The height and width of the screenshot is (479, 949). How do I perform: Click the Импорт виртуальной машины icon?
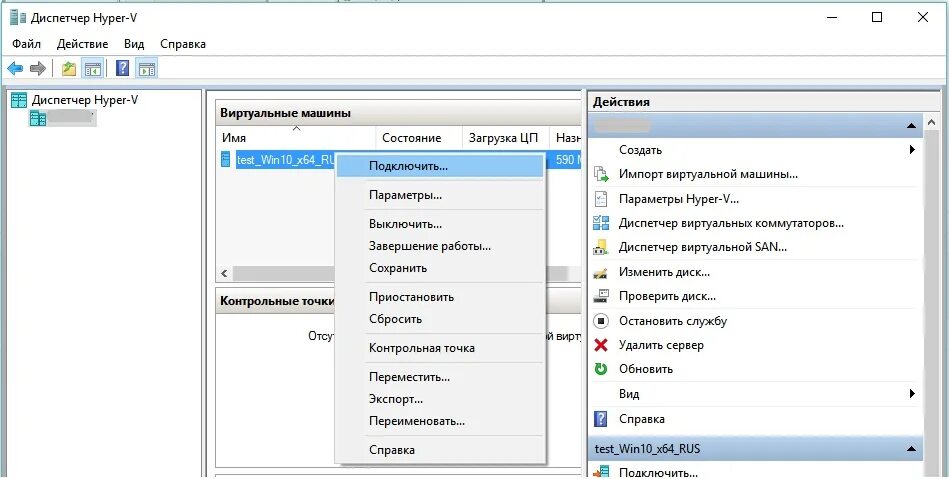[600, 174]
